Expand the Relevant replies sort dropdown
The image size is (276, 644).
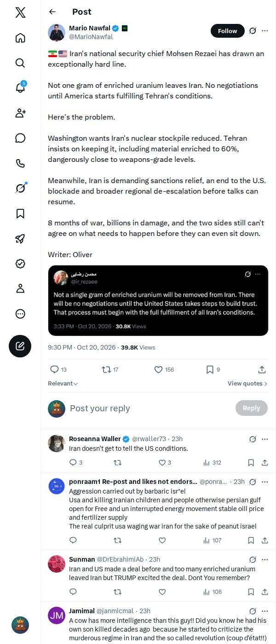point(63,384)
